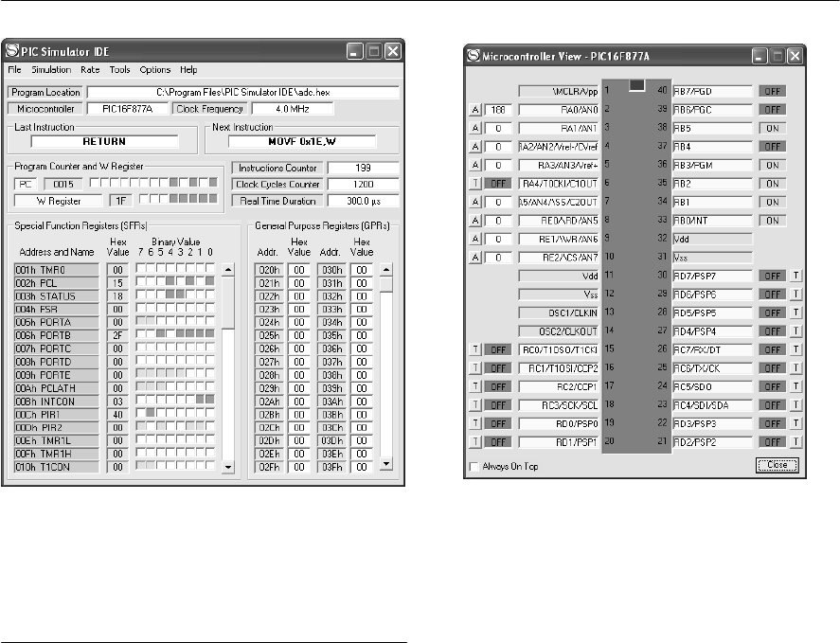Open the File menu
The width and height of the screenshot is (840, 643).
[14, 70]
